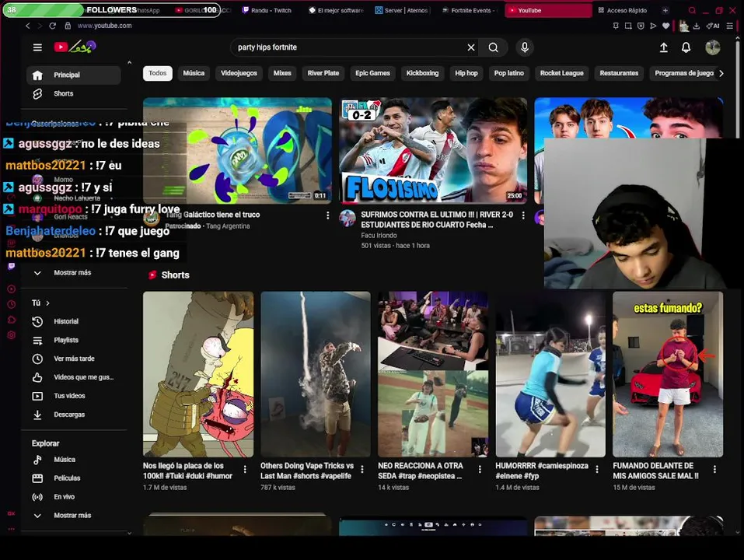The height and width of the screenshot is (560, 744).
Task: Expand subscriptions with Mostrar más
Action: click(74, 273)
